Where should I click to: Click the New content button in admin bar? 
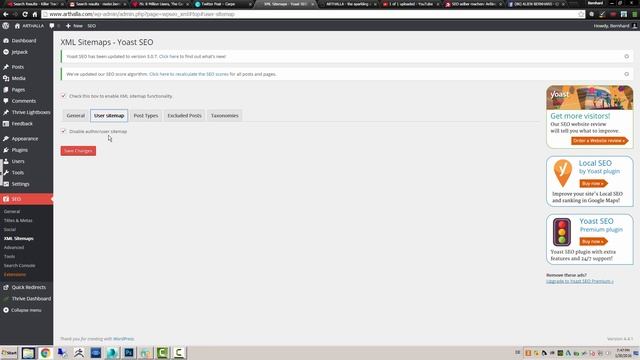[74, 26]
